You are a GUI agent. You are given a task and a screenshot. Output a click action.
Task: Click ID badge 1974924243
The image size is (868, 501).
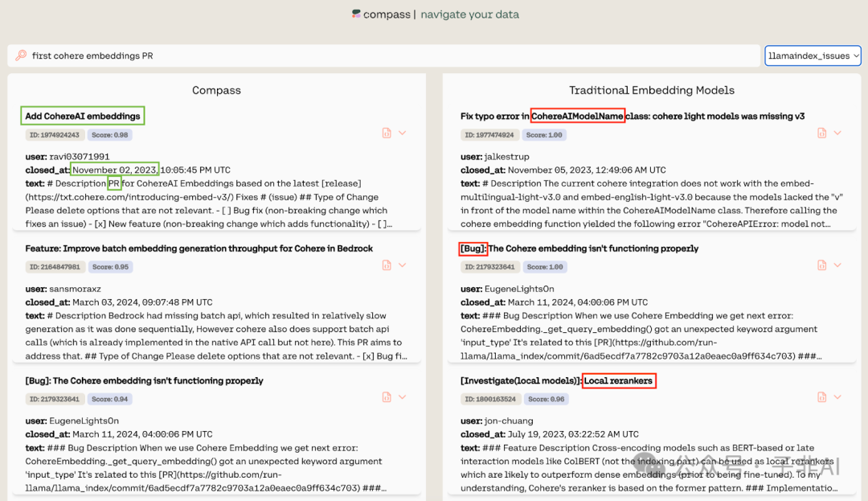pos(55,134)
